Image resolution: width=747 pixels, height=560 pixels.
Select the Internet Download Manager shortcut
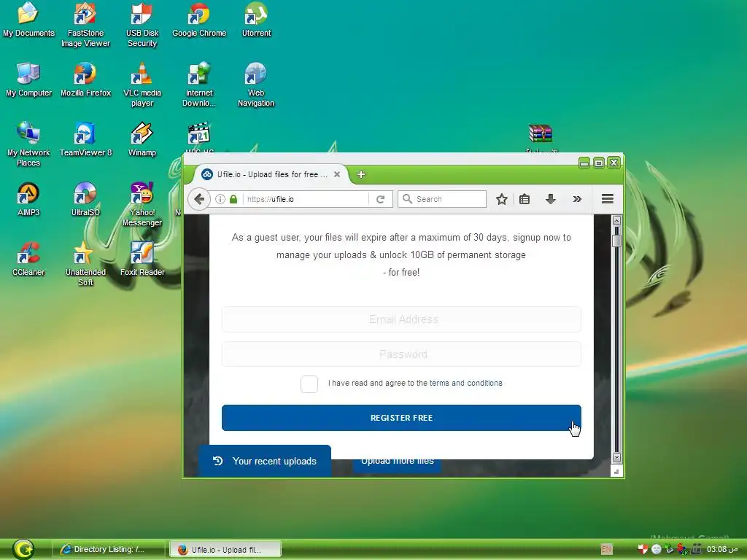(199, 85)
